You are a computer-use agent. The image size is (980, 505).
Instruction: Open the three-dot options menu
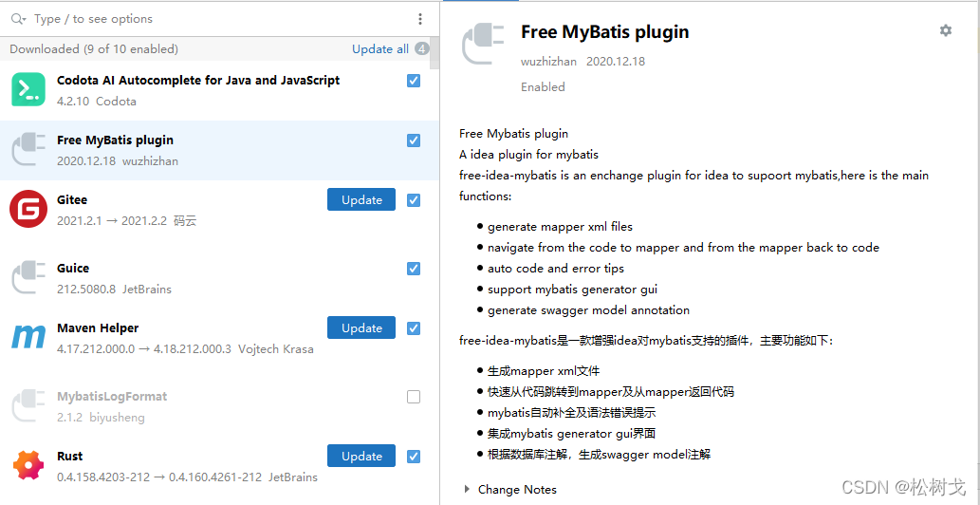pos(420,19)
